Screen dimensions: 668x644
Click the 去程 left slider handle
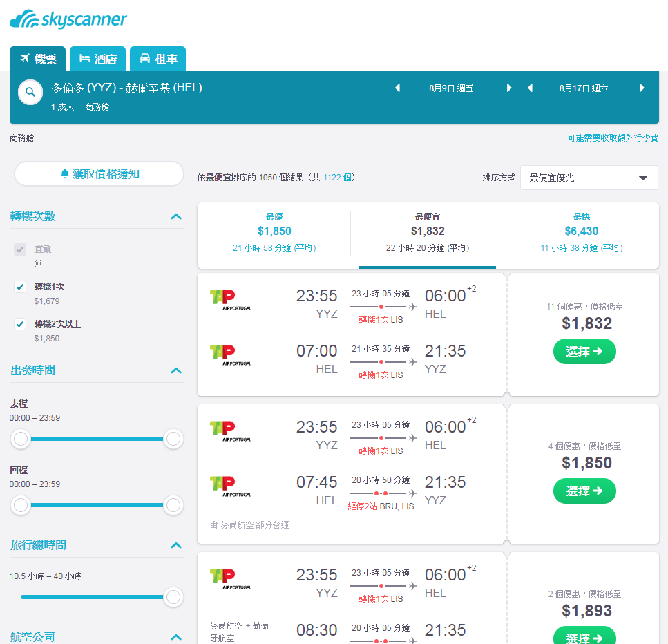21,439
